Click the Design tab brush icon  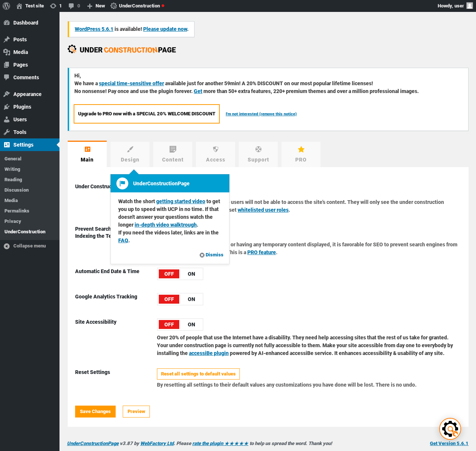tap(130, 149)
